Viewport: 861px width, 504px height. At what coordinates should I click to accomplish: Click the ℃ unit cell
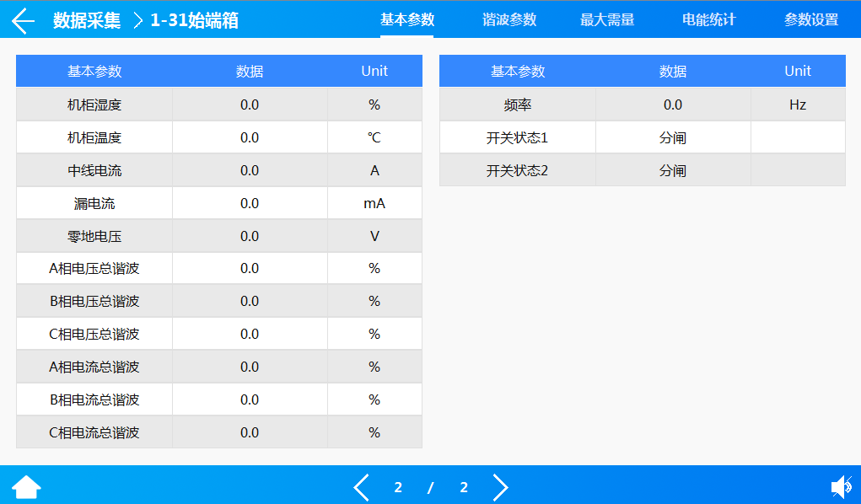tap(374, 138)
